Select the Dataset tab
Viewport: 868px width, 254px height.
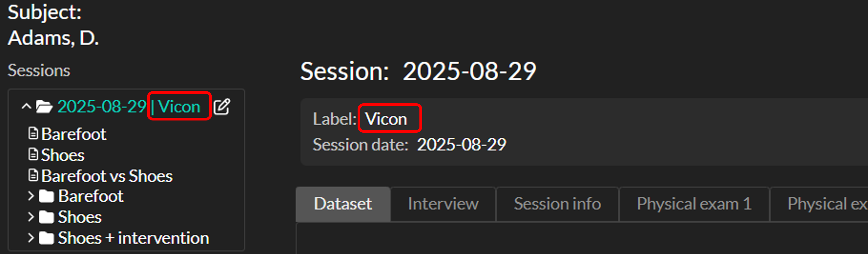point(343,204)
